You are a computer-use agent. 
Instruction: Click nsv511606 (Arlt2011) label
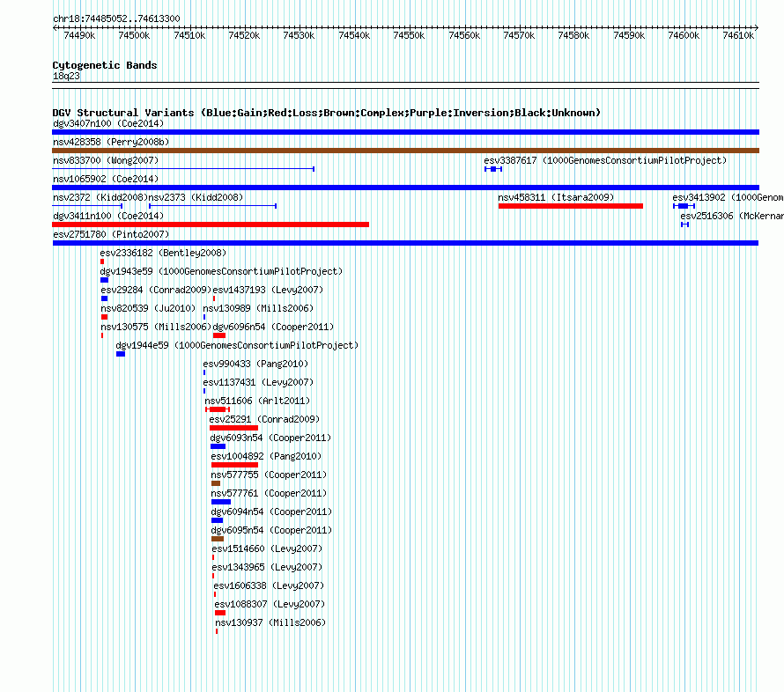[257, 401]
